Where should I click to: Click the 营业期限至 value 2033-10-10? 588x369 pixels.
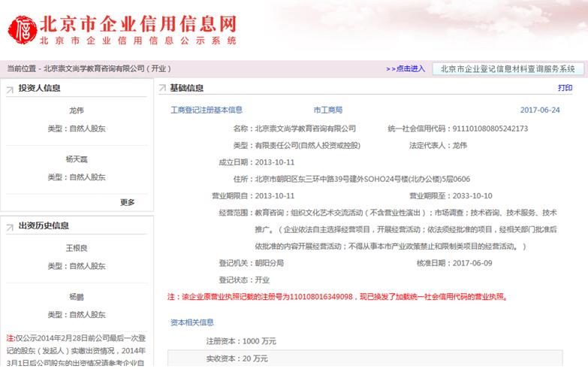point(472,196)
